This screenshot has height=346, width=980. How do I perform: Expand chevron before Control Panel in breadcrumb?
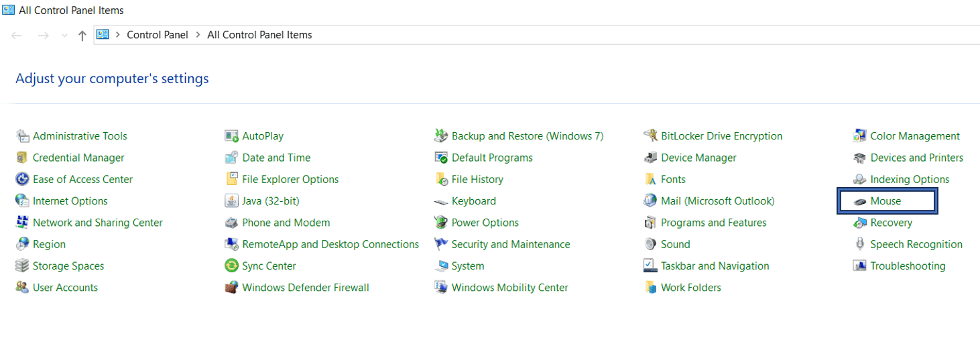[x=118, y=35]
